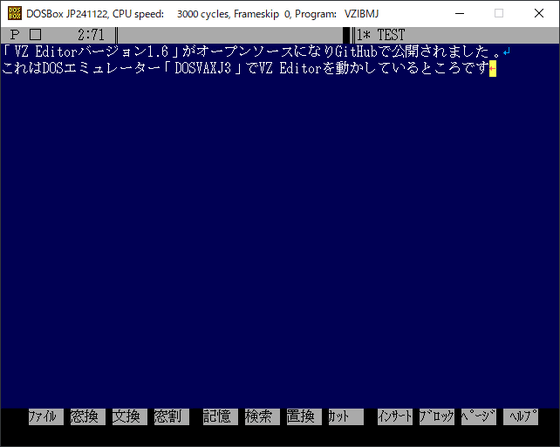Click the blue line-end return arrow mark
Image resolution: width=560 pixels, height=447 pixels.
coord(506,52)
